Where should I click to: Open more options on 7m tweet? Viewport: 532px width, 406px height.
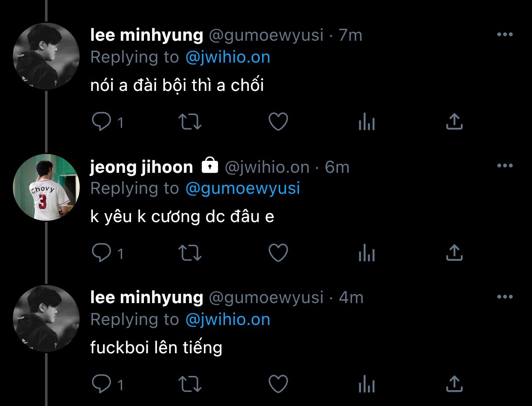(x=505, y=35)
